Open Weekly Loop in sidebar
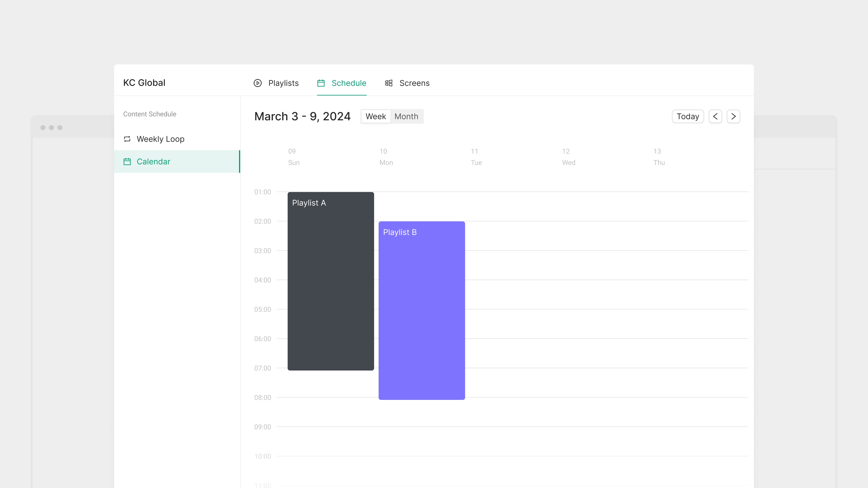This screenshot has height=488, width=868. [160, 139]
